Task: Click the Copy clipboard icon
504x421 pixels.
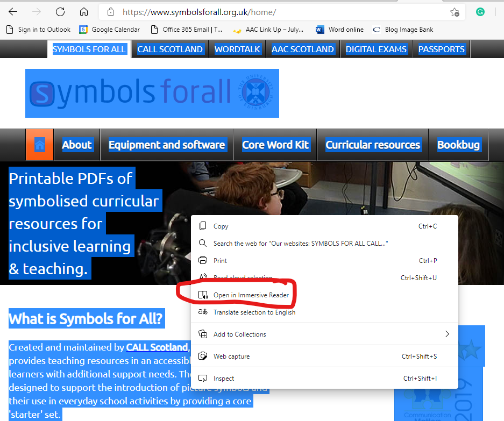Action: coord(203,226)
